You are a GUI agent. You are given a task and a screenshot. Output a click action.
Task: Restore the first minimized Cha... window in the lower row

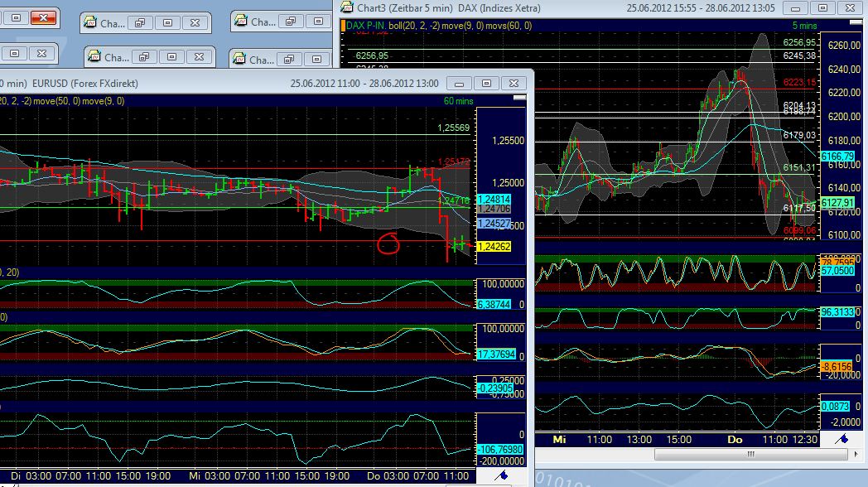coord(144,57)
